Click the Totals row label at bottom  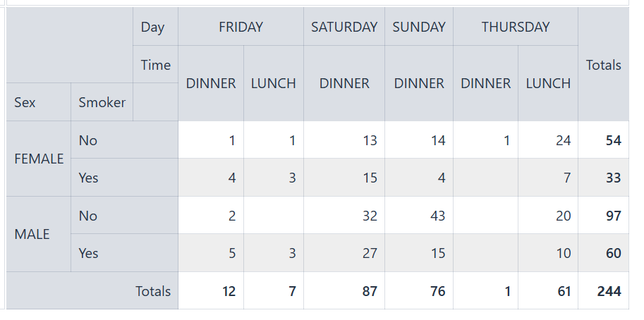tap(153, 291)
